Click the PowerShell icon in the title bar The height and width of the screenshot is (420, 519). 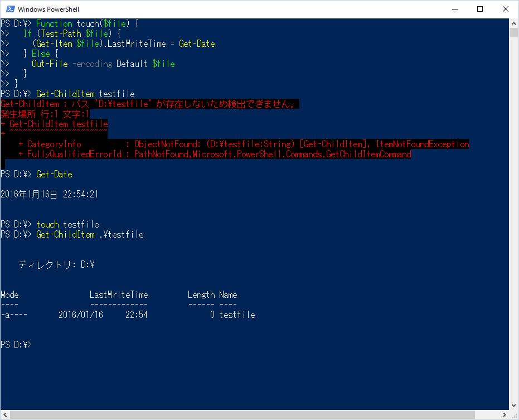[x=8, y=9]
